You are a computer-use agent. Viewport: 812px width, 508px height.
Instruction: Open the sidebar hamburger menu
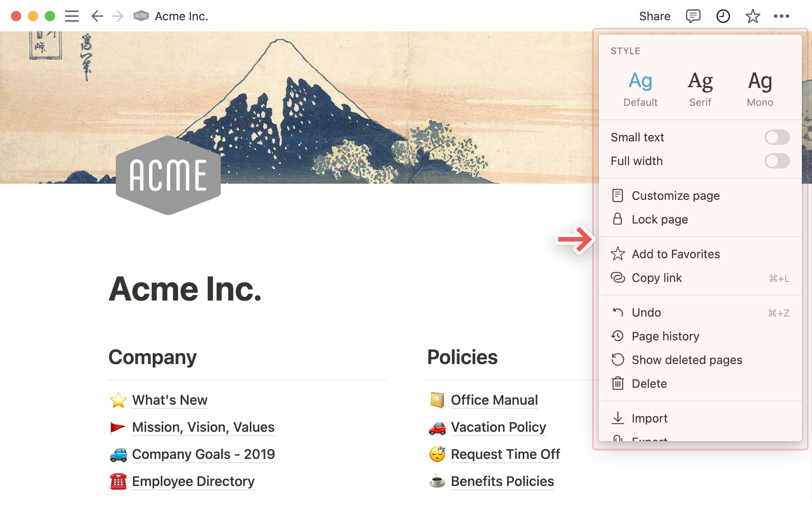tap(72, 16)
